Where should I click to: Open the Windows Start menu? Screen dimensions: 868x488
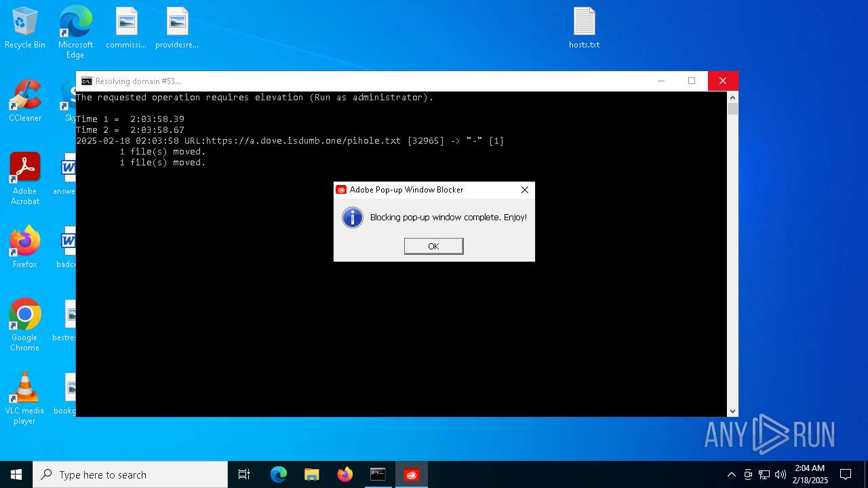[x=16, y=474]
